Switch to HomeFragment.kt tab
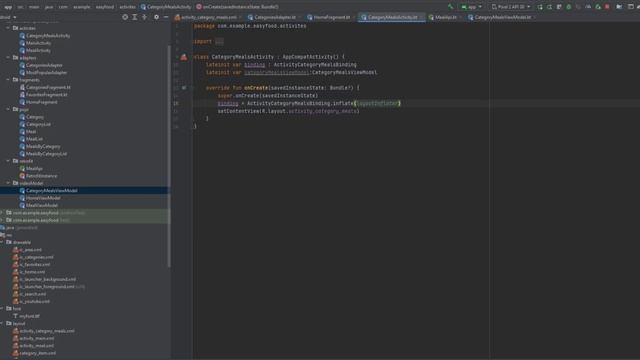Image resolution: width=640 pixels, height=360 pixels. (331, 17)
